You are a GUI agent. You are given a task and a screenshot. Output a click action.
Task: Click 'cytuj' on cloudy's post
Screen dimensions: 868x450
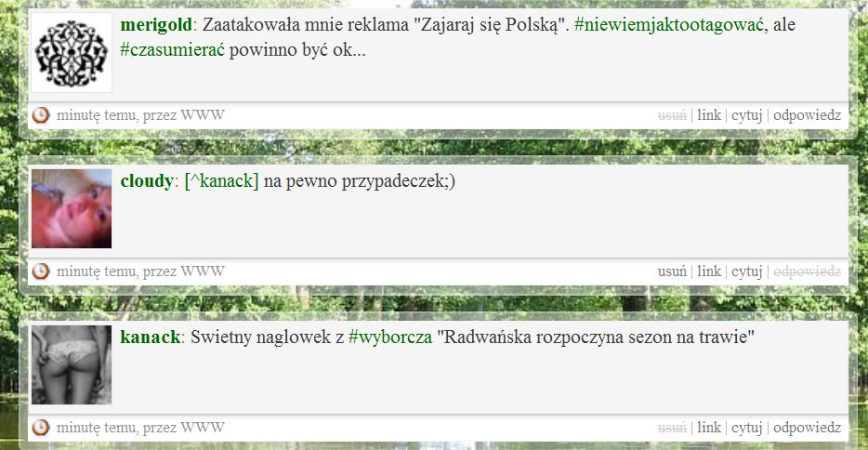coord(747,271)
